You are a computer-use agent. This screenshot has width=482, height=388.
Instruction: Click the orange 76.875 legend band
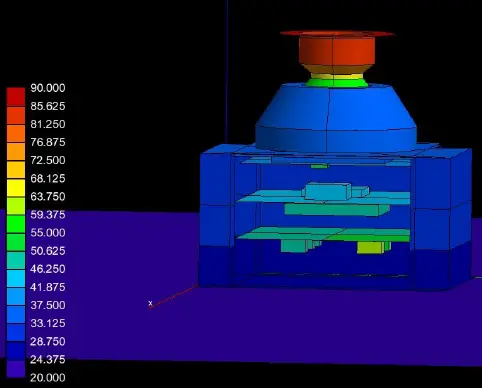pyautogui.click(x=16, y=151)
